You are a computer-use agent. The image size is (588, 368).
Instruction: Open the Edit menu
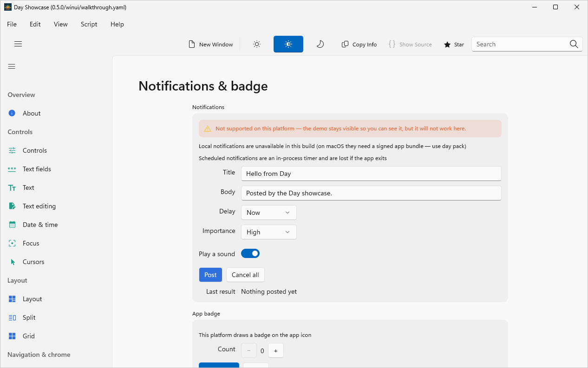(x=35, y=24)
